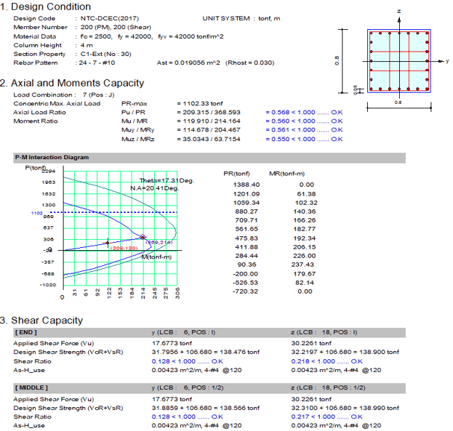Viewport: 453px width, 431px height.
Task: Click the 1388.40 value in PR column
Action: (247, 185)
